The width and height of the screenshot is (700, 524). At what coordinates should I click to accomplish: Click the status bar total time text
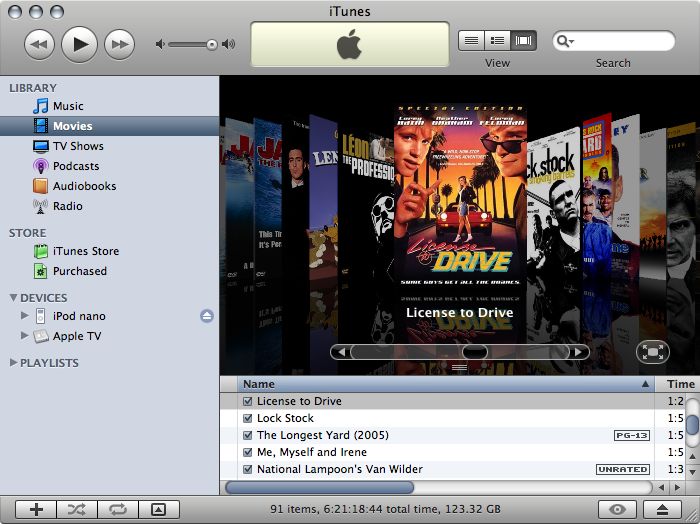tap(385, 509)
